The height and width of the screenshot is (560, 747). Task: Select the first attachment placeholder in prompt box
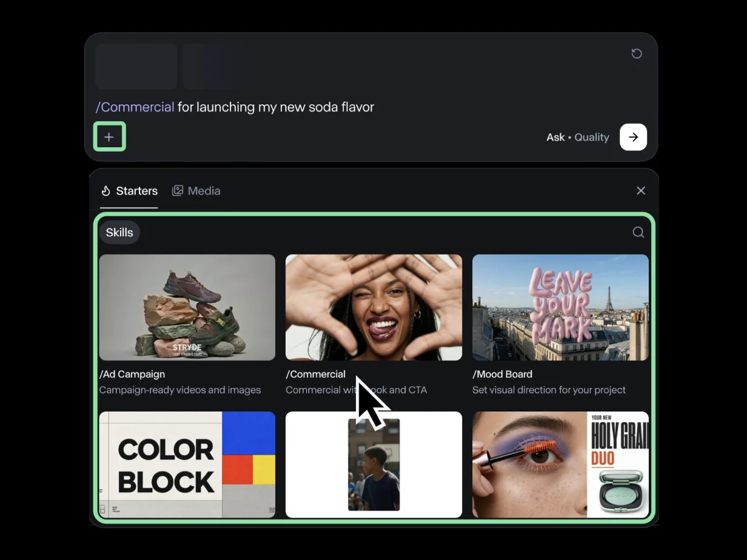click(136, 66)
